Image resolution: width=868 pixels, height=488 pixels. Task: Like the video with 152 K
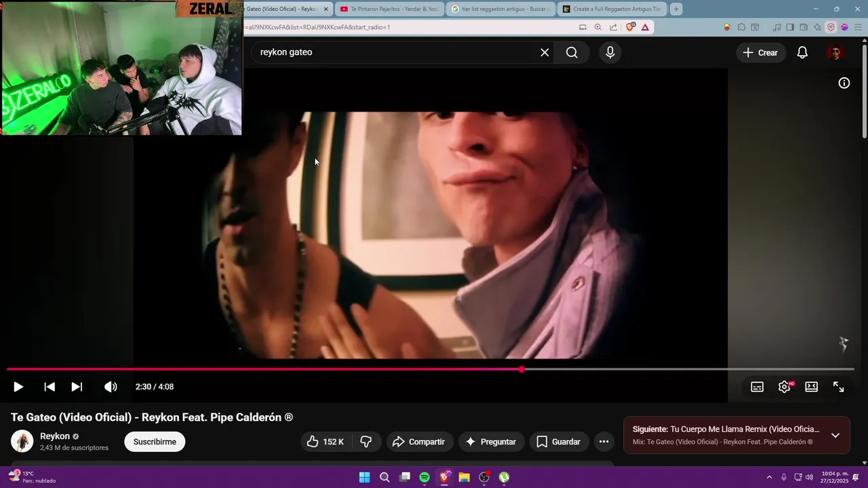coord(325,442)
